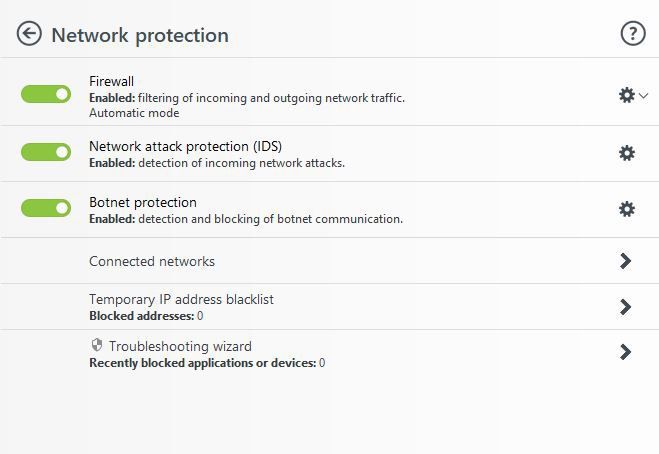Launch the Troubleshooting wizard link
Viewport: 659px width, 454px height.
[x=180, y=346]
